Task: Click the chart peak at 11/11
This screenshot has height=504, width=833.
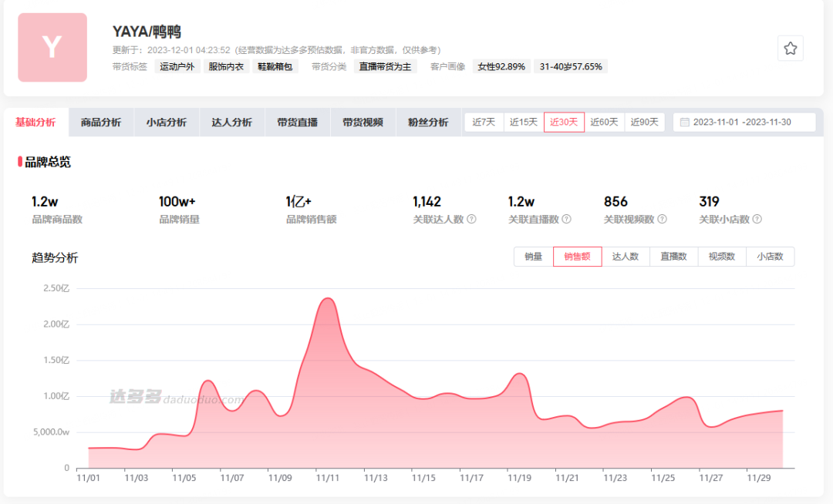Action: pos(327,298)
